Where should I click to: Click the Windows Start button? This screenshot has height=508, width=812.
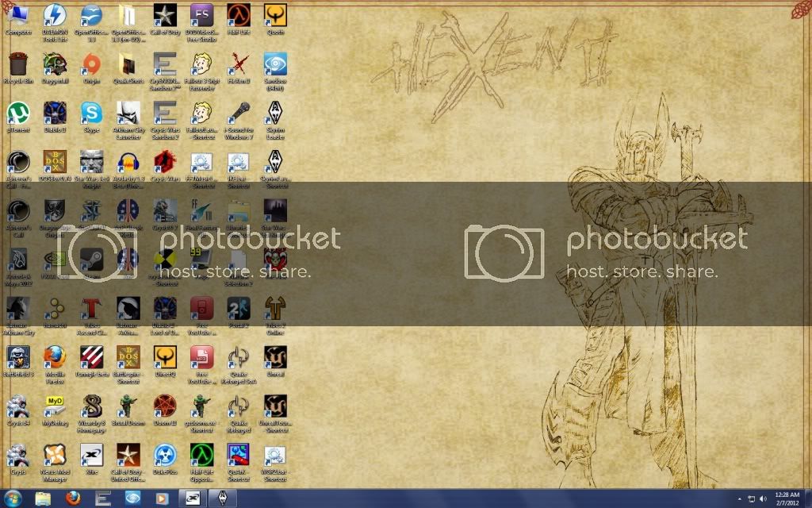(13, 498)
